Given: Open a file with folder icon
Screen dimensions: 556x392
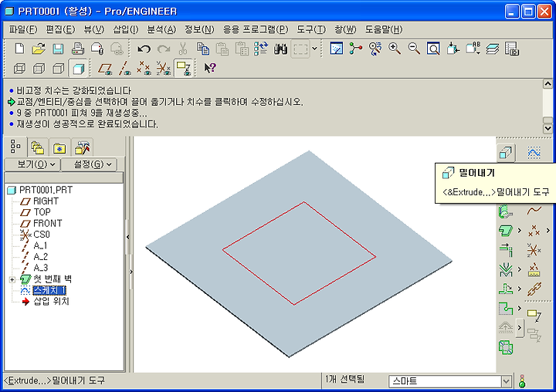Looking at the screenshot, I should pyautogui.click(x=39, y=48).
